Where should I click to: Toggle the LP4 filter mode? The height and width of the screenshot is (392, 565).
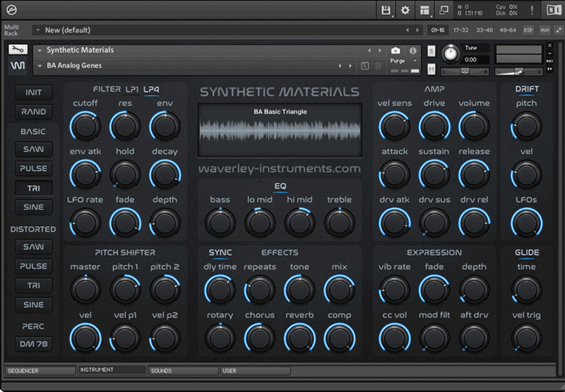[151, 89]
